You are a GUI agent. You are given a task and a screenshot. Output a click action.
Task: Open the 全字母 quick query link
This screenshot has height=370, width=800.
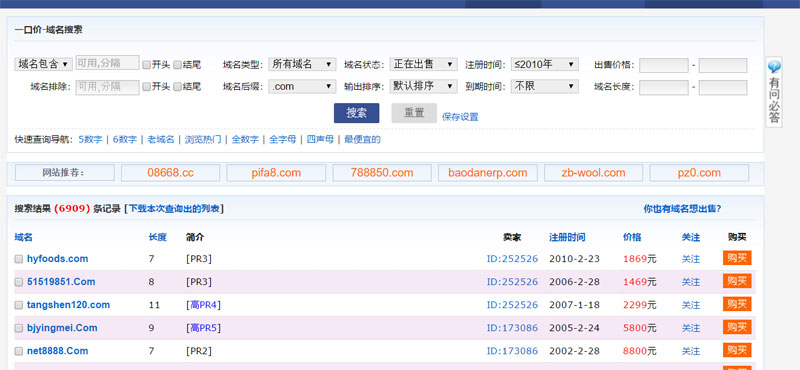283,139
